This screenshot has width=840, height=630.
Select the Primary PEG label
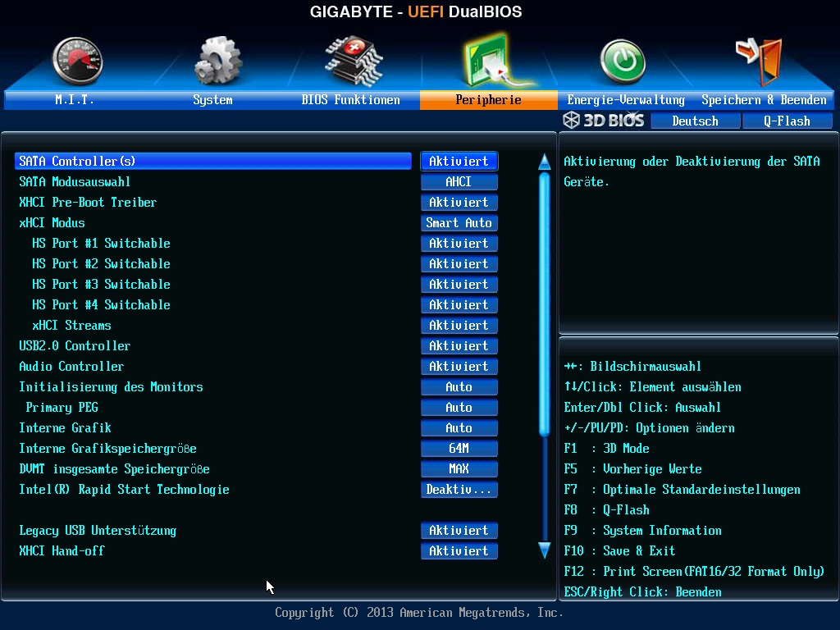[x=62, y=408]
